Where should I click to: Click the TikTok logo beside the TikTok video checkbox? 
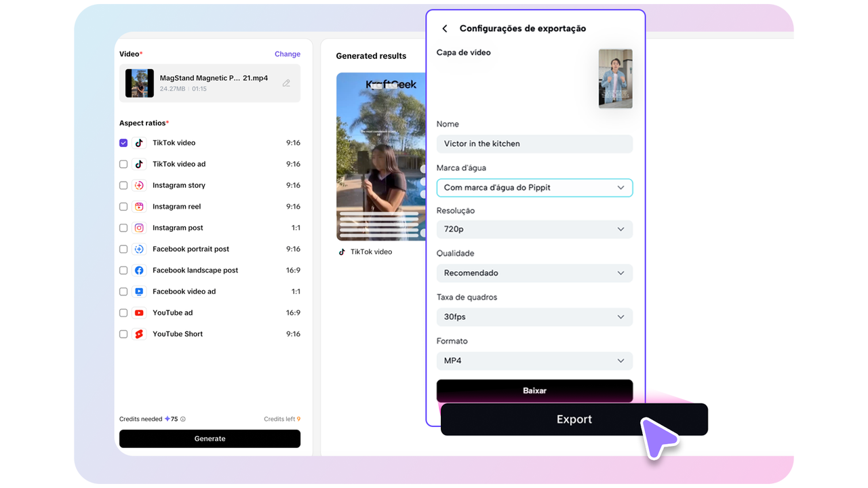coord(139,143)
